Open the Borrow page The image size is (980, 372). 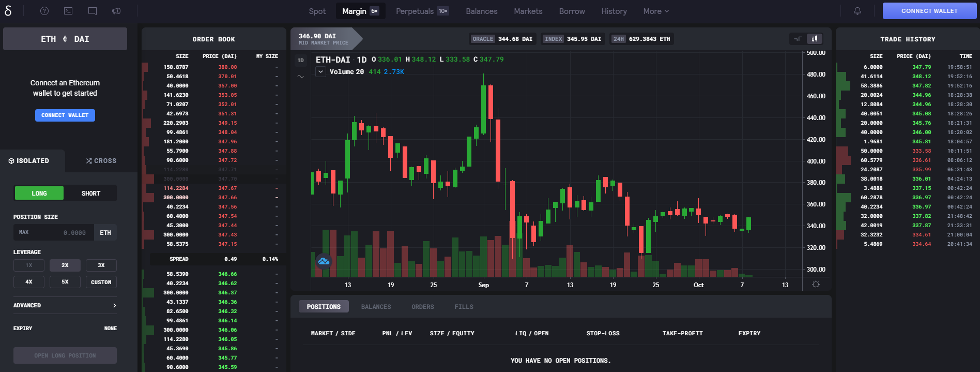(x=572, y=11)
